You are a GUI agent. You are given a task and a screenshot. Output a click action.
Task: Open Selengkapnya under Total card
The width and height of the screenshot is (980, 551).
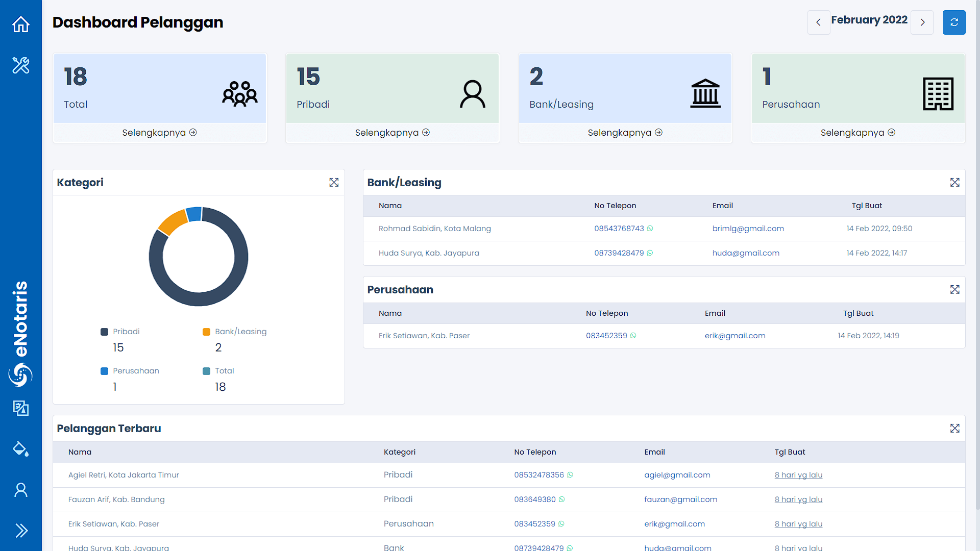pyautogui.click(x=159, y=133)
